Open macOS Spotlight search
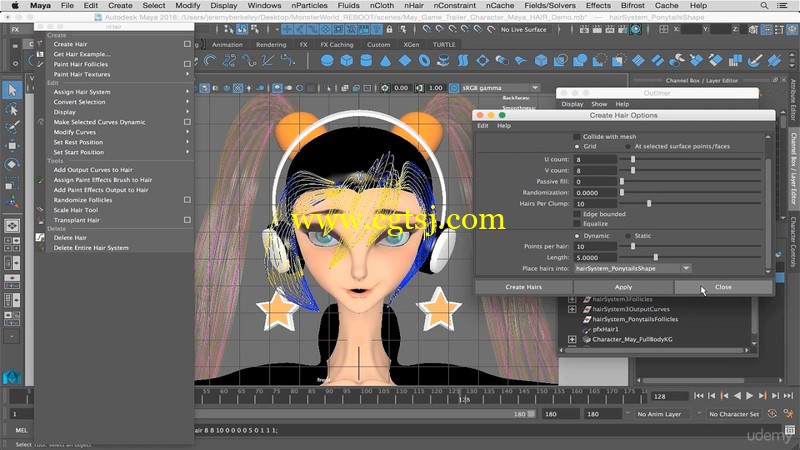This screenshot has width=800, height=450. [x=764, y=6]
